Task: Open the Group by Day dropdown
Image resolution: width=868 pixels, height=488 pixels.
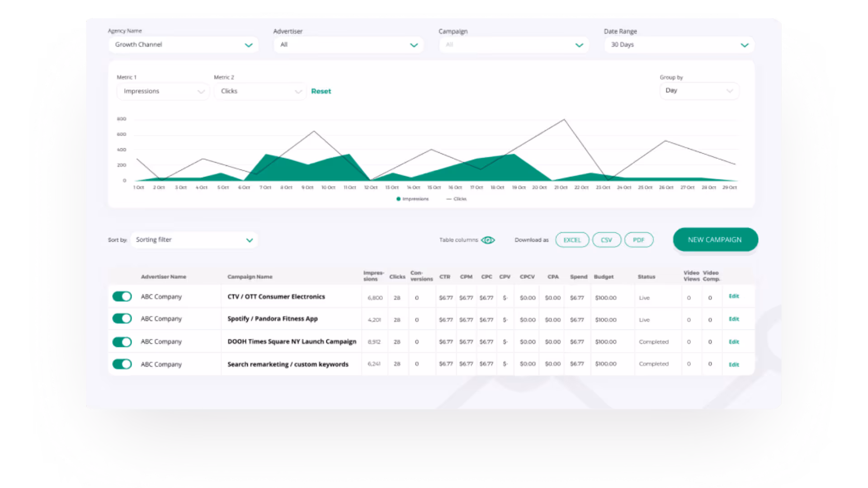Action: pyautogui.click(x=699, y=91)
